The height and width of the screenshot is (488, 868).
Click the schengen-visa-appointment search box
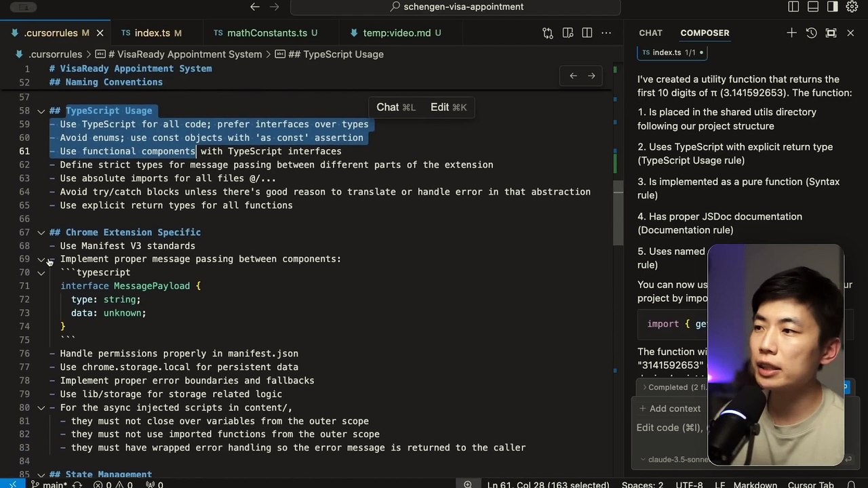pos(456,7)
